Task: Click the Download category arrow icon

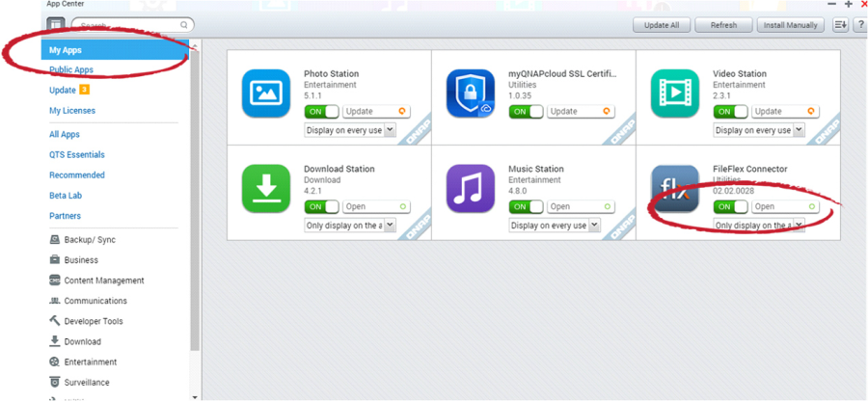Action: (55, 341)
